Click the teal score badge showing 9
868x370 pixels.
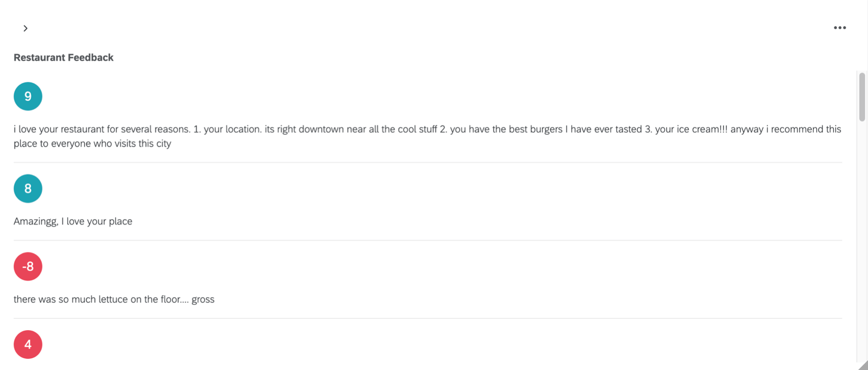coord(28,97)
